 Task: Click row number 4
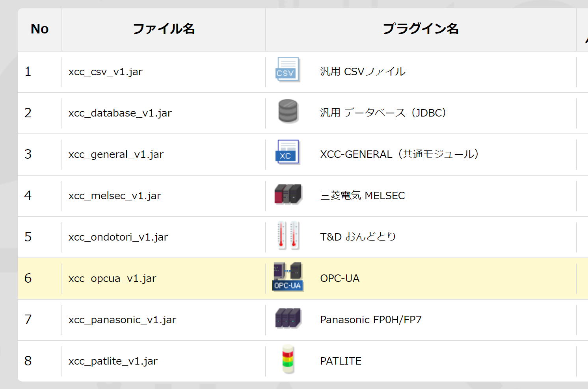[28, 196]
